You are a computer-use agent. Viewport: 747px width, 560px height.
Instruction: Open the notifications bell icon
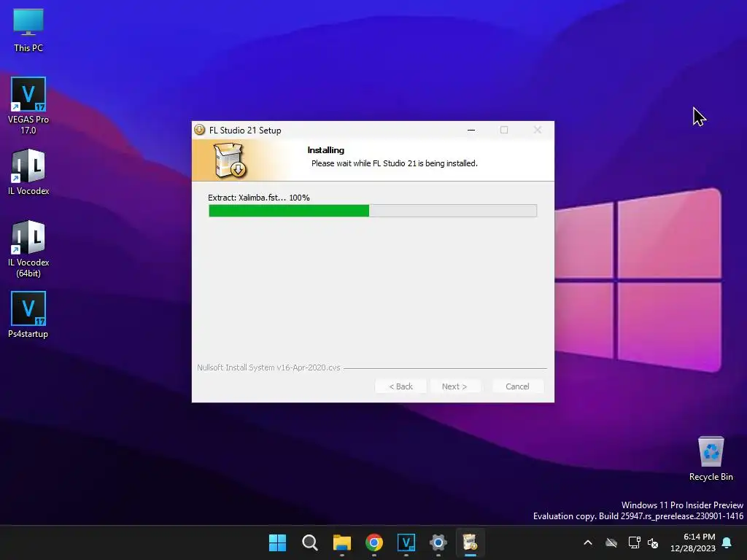(727, 542)
